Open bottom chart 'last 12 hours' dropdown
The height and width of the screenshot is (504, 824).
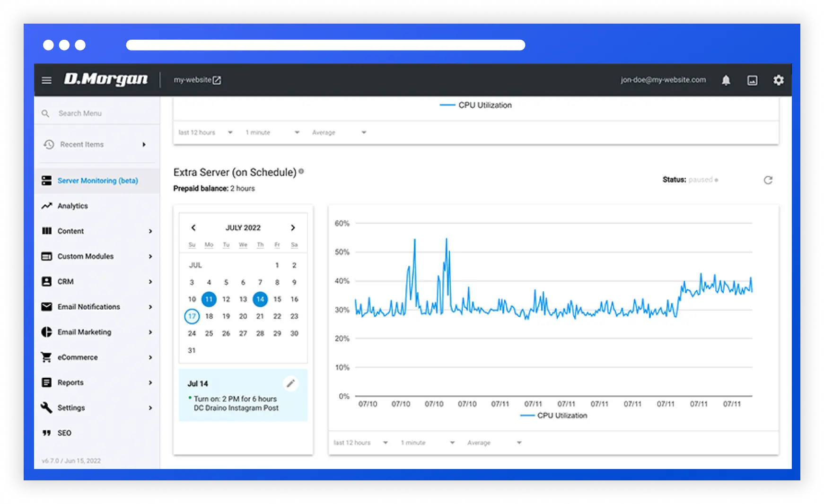coord(360,443)
